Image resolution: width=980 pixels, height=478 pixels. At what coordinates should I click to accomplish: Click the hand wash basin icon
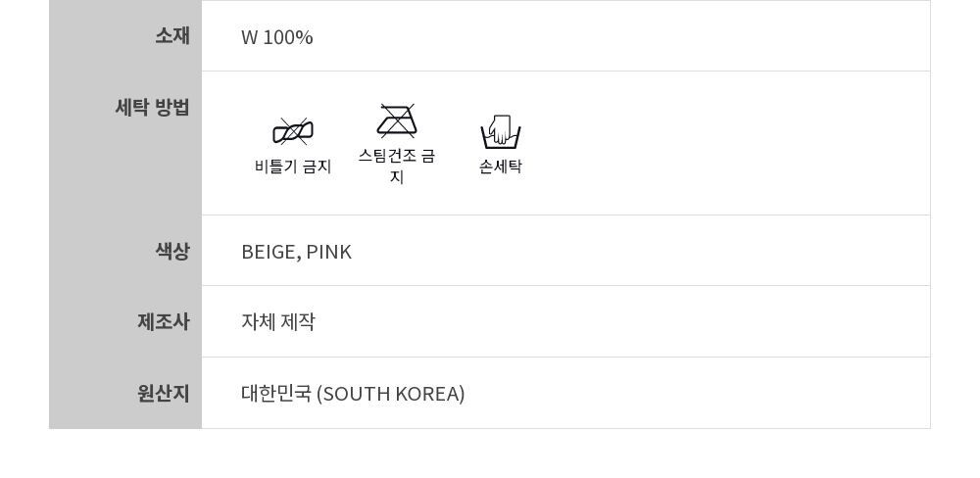point(500,131)
